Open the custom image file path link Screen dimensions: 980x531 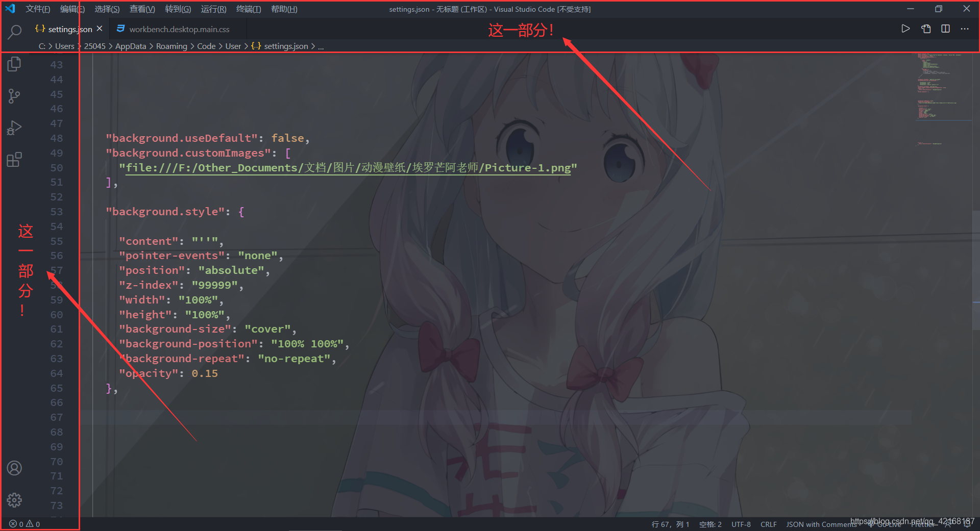[348, 168]
